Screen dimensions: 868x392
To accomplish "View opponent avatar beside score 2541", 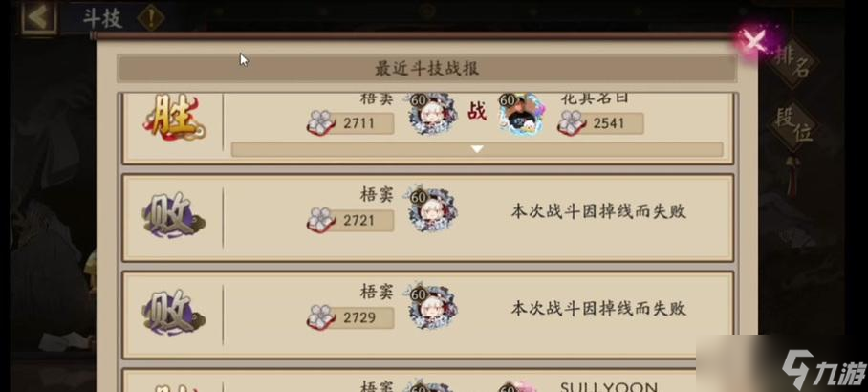I will pos(520,115).
